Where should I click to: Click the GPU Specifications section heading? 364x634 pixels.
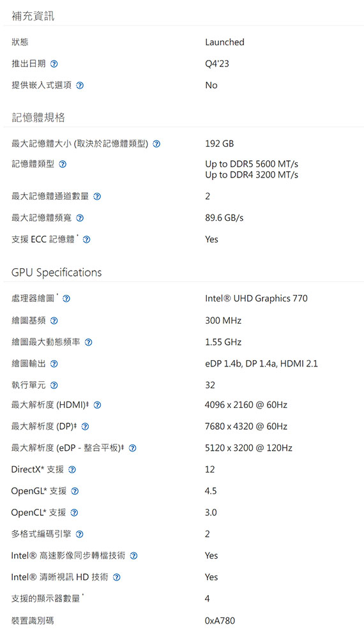click(x=57, y=273)
